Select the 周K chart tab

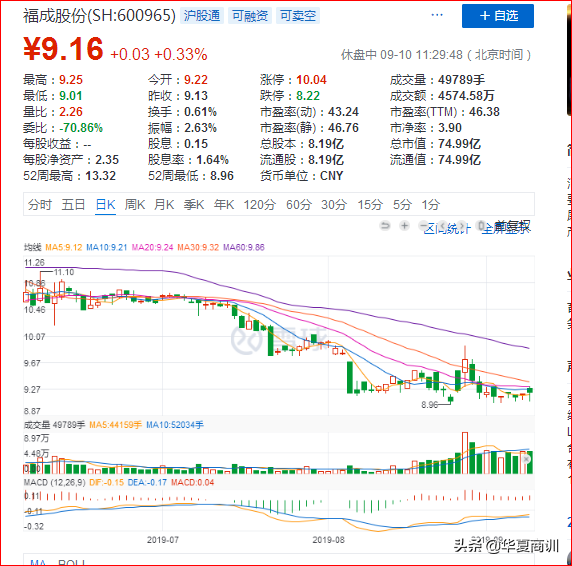tap(135, 205)
